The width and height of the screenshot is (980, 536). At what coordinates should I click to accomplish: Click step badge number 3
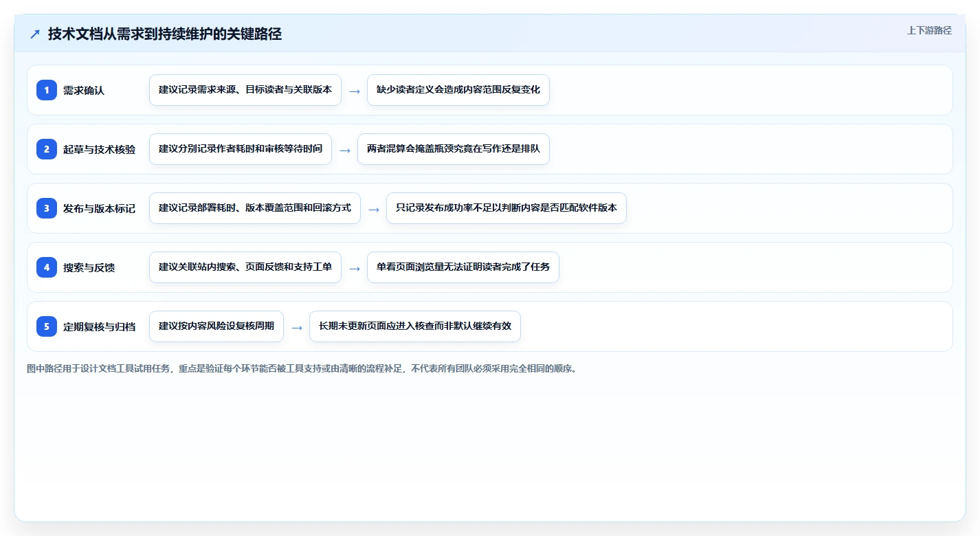pos(47,208)
